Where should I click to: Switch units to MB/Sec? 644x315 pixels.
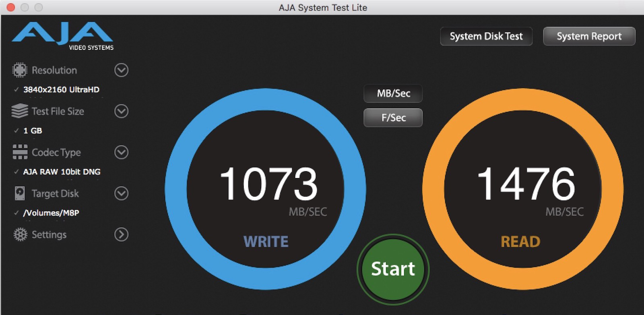point(393,93)
